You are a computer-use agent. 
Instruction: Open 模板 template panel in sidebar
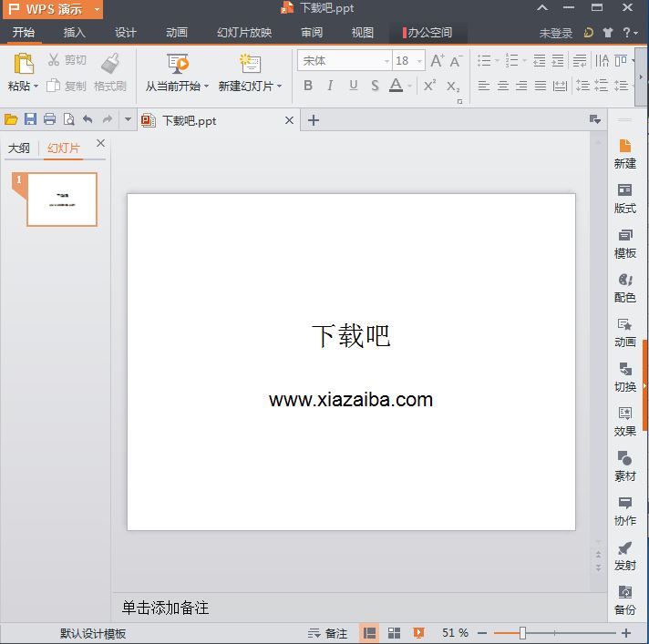click(624, 243)
